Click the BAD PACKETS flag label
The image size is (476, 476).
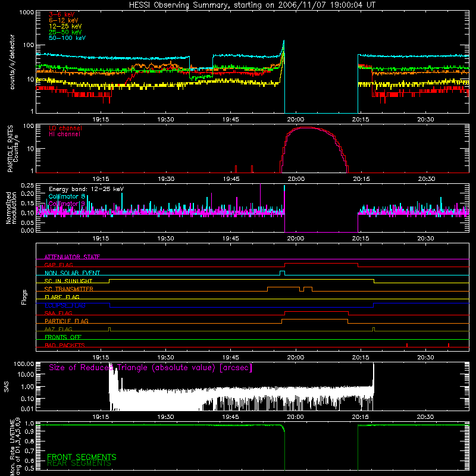[65, 345]
